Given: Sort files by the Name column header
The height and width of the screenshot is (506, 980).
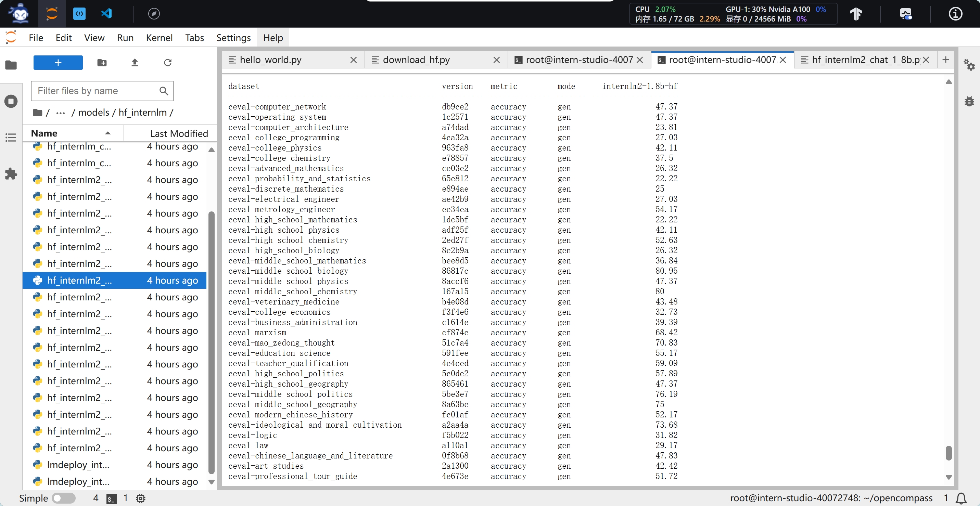Looking at the screenshot, I should pyautogui.click(x=44, y=133).
